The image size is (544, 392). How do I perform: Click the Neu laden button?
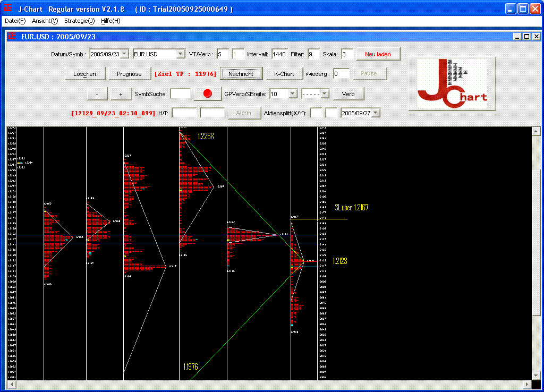[x=378, y=54]
